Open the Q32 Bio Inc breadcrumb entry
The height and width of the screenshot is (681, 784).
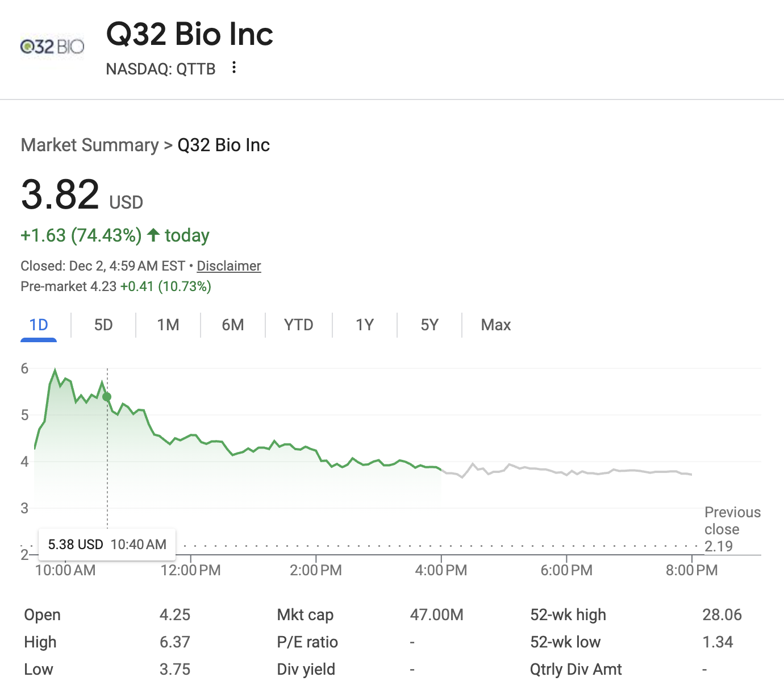coord(224,145)
